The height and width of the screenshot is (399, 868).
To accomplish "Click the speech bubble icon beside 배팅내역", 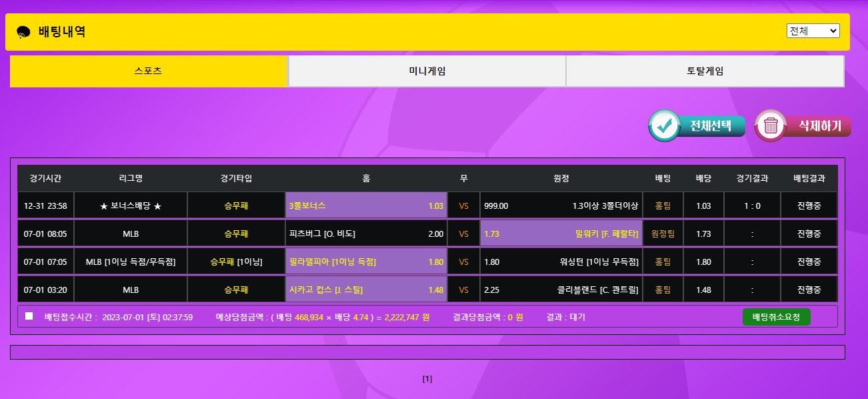I will click(23, 32).
